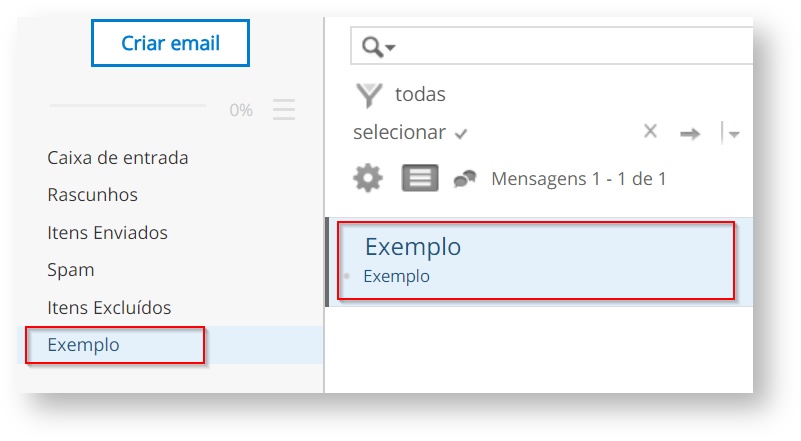Toggle the 'selecionar' message selection option
Viewport: 801px width, 441px height.
[x=410, y=132]
